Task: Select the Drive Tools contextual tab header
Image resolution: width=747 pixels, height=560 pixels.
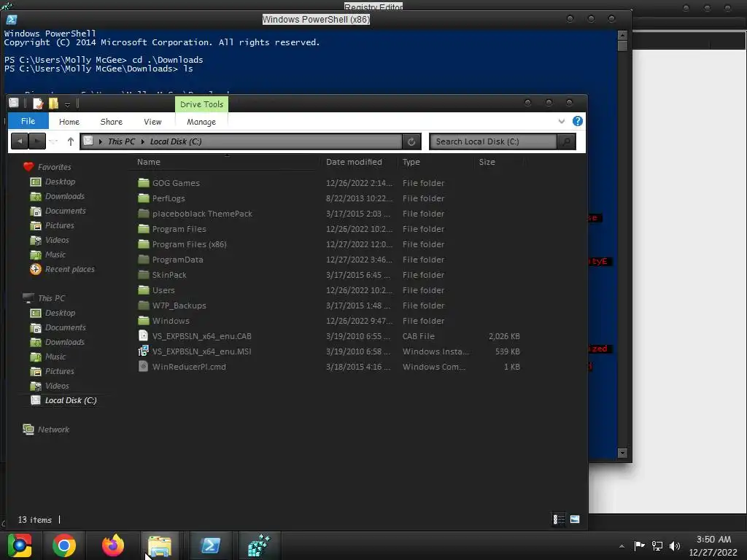Action: coord(201,104)
